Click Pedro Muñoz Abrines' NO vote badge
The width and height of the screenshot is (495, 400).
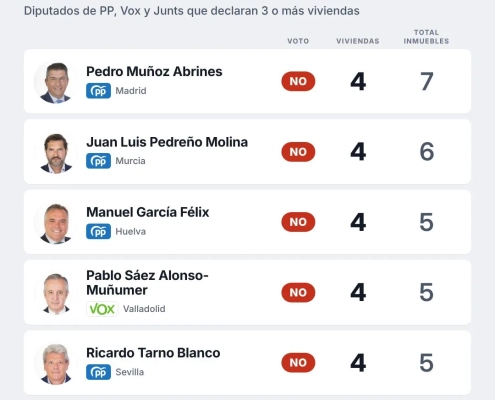pyautogui.click(x=298, y=81)
